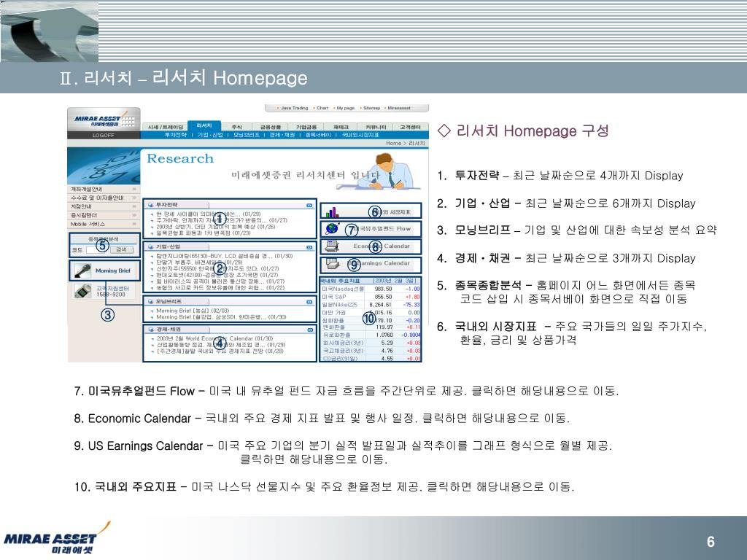Open 지점안내 in the left sidebar

click(x=81, y=206)
